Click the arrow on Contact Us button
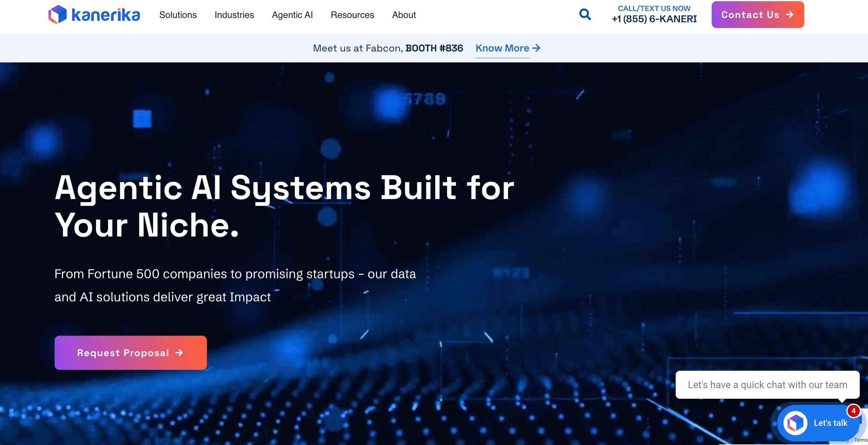868x445 pixels. click(789, 15)
